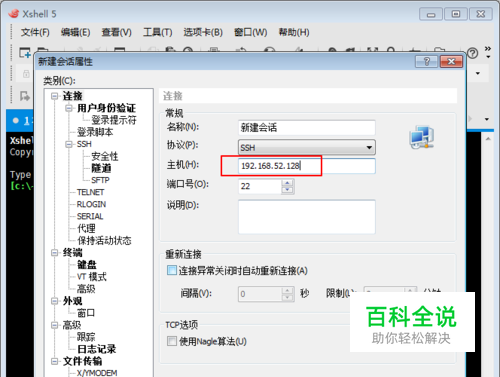Open the address bar dropdown arrow in Xshell
Viewport: 500px width, 377px height.
[478, 73]
